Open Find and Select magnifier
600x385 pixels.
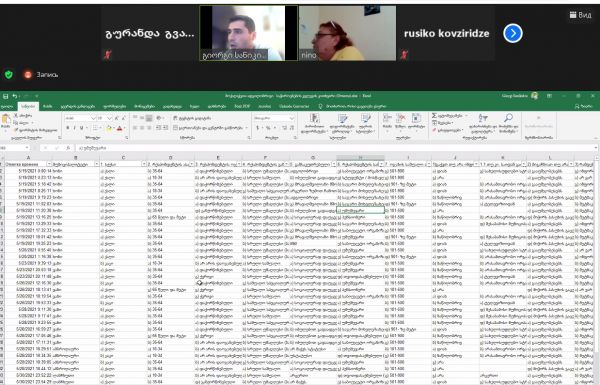[x=508, y=118]
